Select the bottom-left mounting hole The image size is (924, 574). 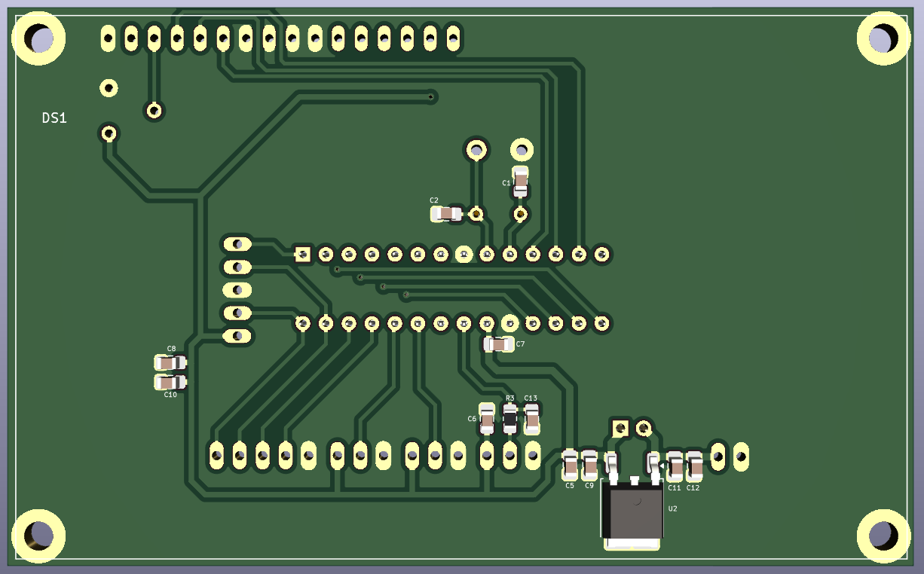(38, 536)
